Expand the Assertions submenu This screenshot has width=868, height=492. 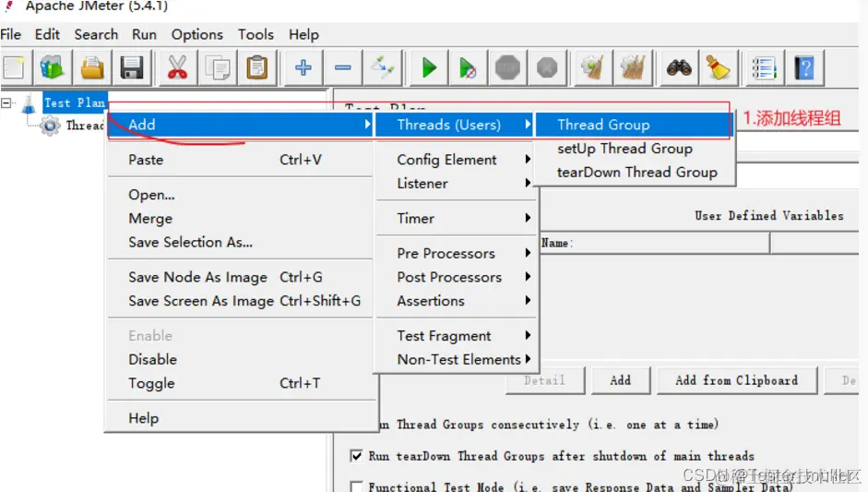pos(457,301)
